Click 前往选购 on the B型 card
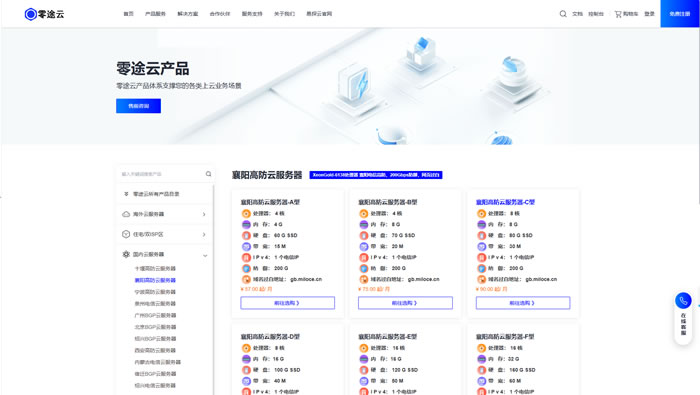Screen dimensions: 700x395 (x=405, y=303)
